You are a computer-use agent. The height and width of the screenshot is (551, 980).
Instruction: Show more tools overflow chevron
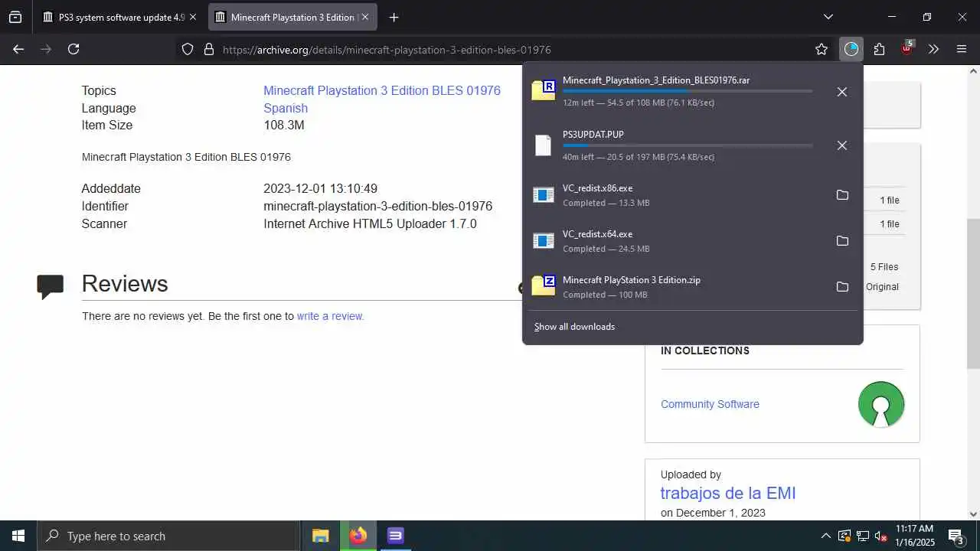pyautogui.click(x=933, y=49)
